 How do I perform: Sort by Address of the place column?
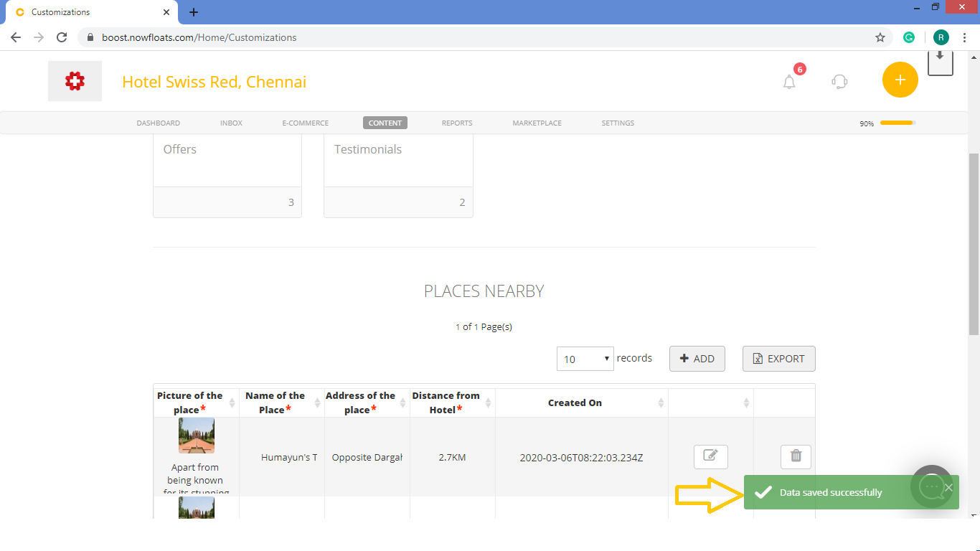367,402
